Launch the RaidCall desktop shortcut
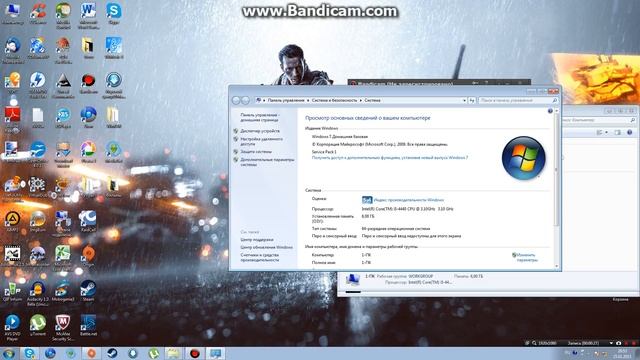The width and height of the screenshot is (640, 360). click(87, 221)
